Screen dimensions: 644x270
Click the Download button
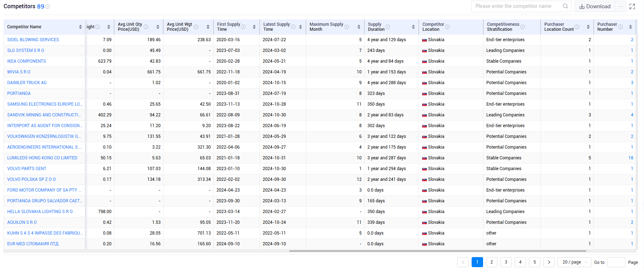pos(595,6)
